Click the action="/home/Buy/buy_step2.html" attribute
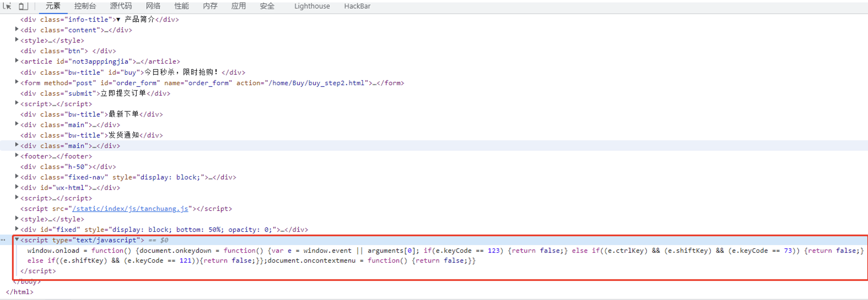Image resolution: width=868 pixels, height=300 pixels. click(x=302, y=83)
